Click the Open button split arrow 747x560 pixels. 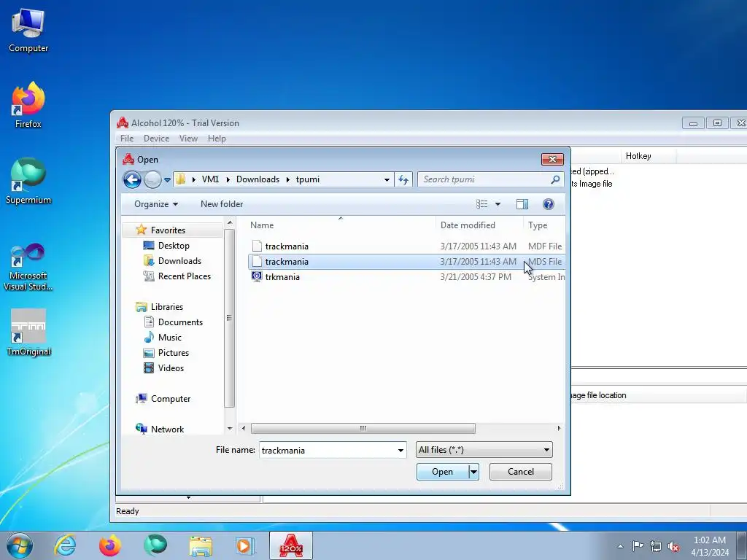473,472
